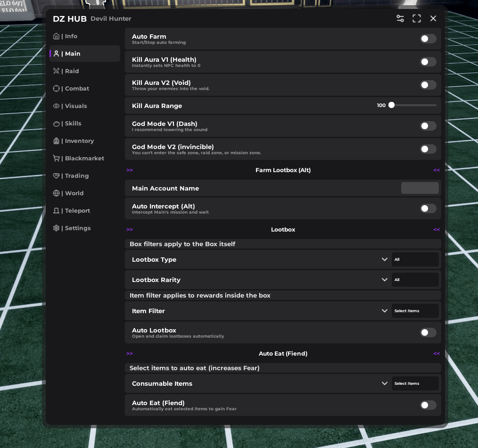The width and height of the screenshot is (478, 448).
Task: Click the eye Visuals icon
Action: coord(56,106)
